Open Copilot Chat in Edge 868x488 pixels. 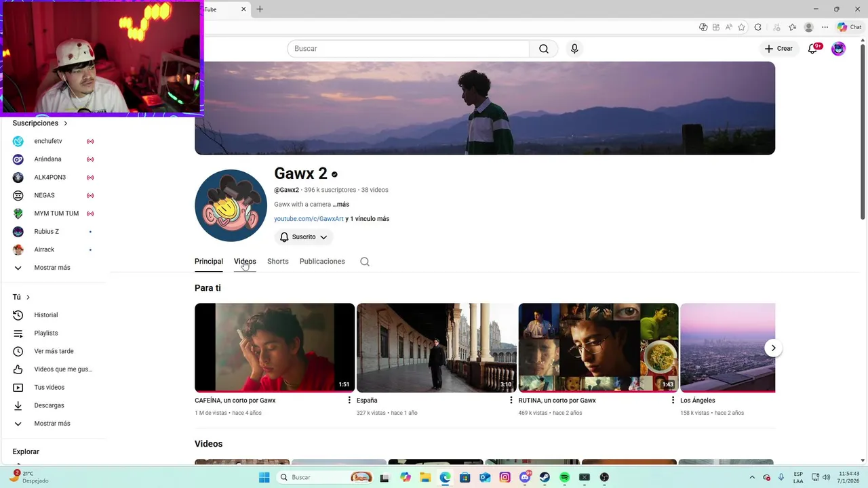(x=849, y=27)
